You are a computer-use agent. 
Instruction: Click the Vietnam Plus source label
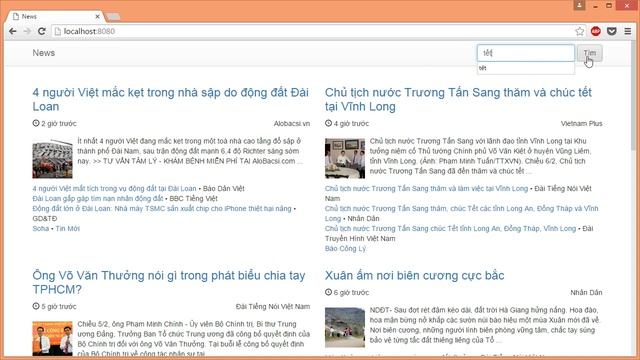point(581,124)
